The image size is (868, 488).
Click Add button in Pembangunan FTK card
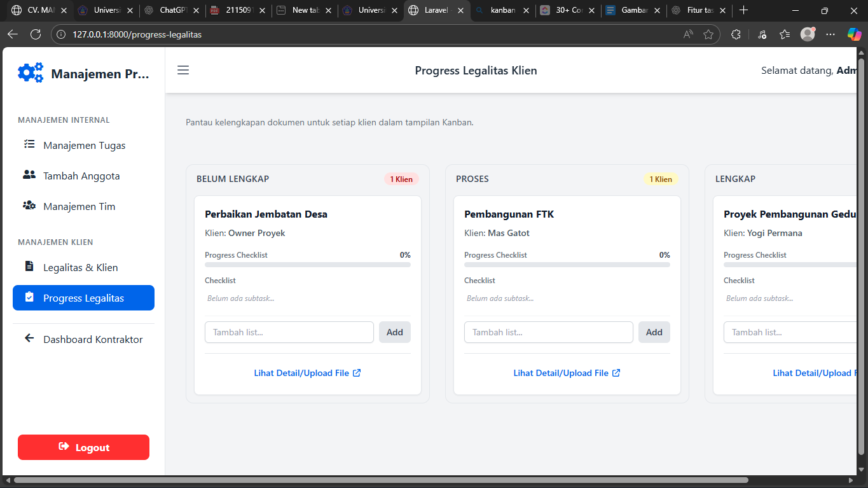(654, 332)
